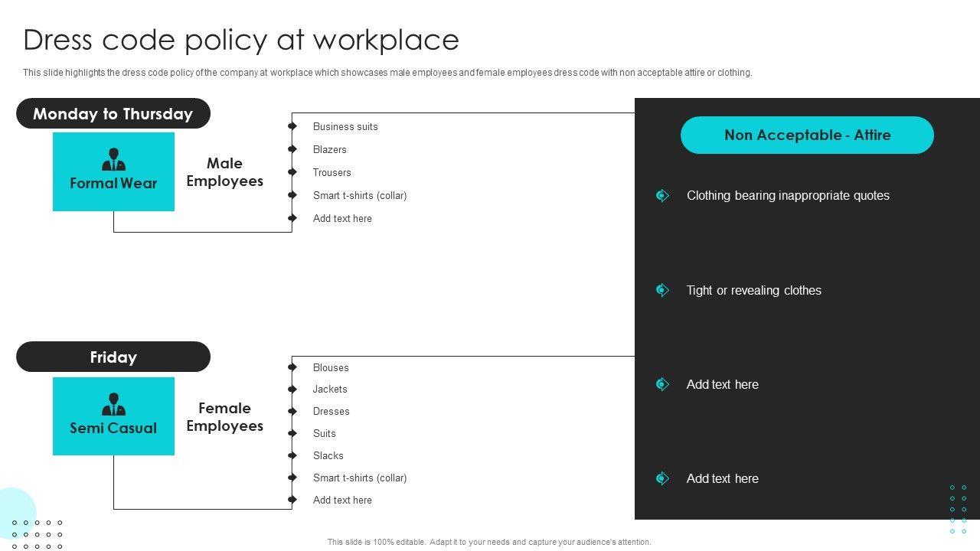
Task: Select teal bullet icon beside Clothing bearing inappropriate quotes
Action: point(663,196)
